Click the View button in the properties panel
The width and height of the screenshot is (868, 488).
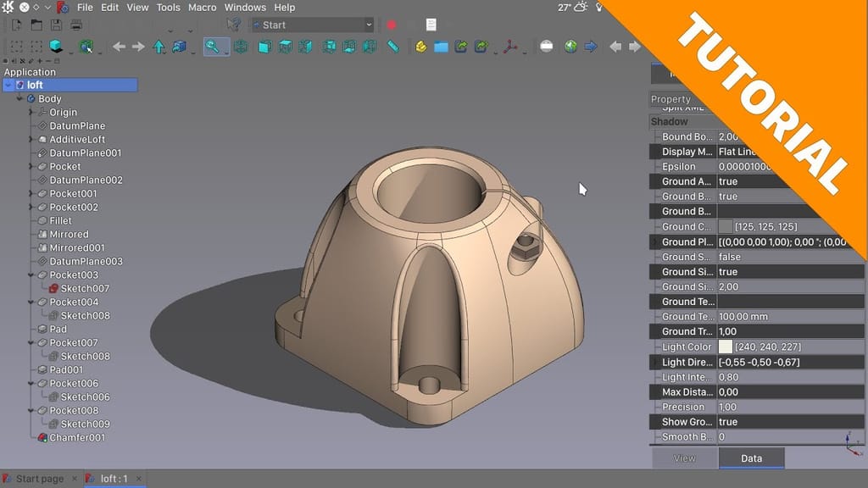[683, 457]
